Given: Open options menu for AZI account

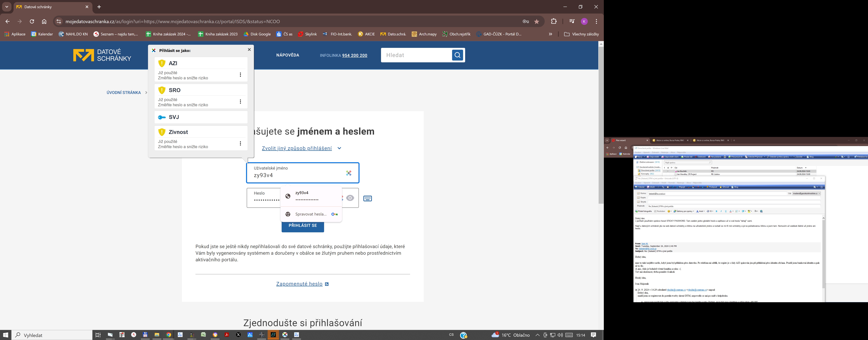Looking at the screenshot, I should point(240,75).
